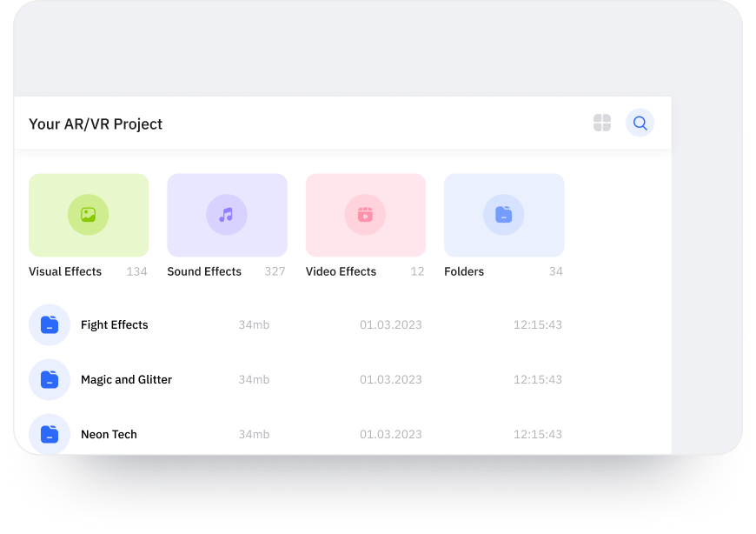
Task: Open the Sound Effects music note icon
Action: [227, 215]
